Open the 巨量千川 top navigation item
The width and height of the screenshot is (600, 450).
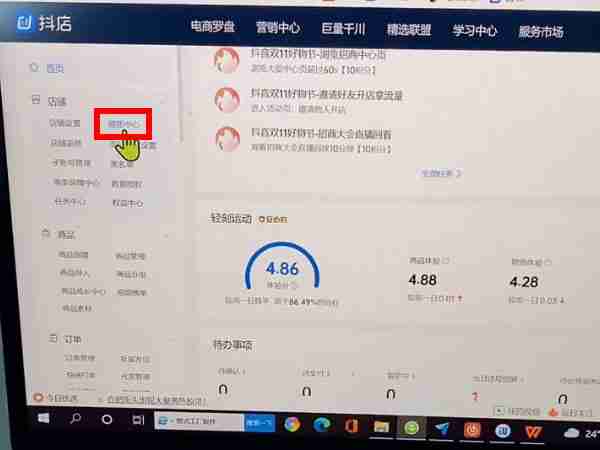tap(343, 29)
